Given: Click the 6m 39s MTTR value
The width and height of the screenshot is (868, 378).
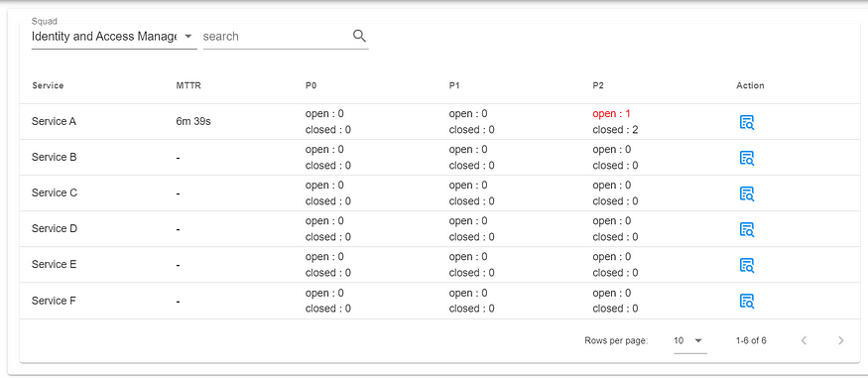Looking at the screenshot, I should tap(193, 121).
